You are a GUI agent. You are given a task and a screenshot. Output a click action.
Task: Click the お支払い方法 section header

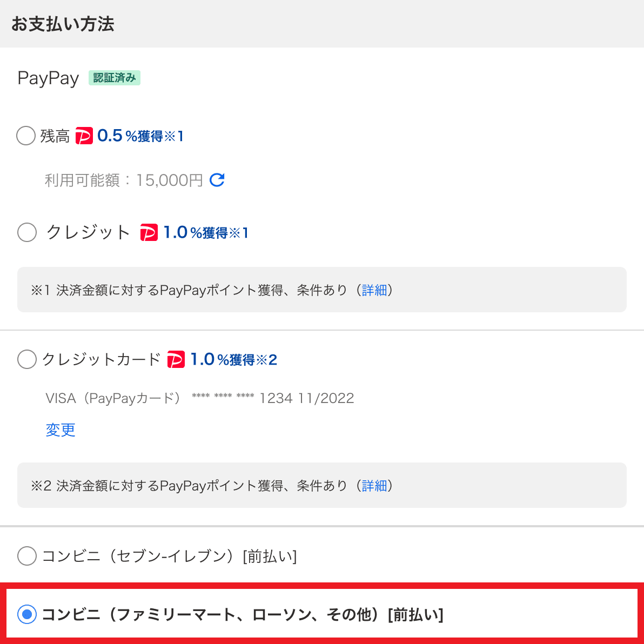tap(63, 24)
